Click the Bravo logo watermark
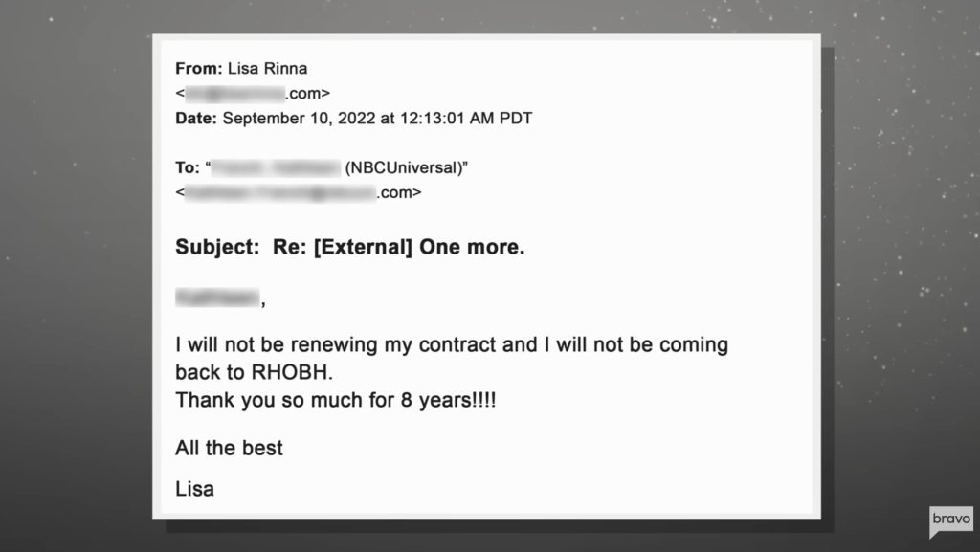Image resolution: width=980 pixels, height=552 pixels. pos(950,521)
